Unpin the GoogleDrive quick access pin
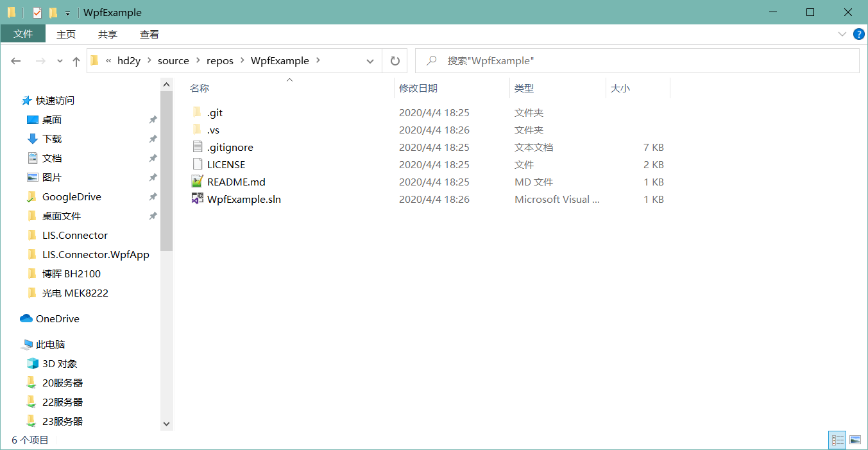The width and height of the screenshot is (868, 450). (x=153, y=196)
